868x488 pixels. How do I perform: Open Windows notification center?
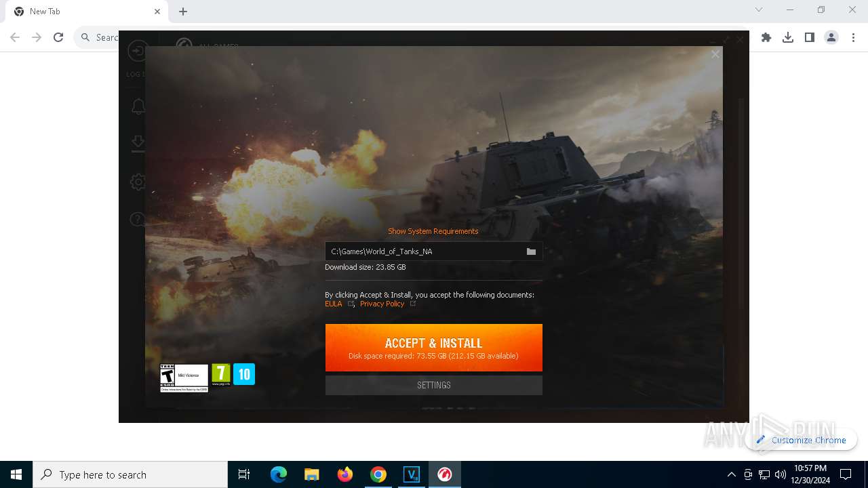(846, 474)
